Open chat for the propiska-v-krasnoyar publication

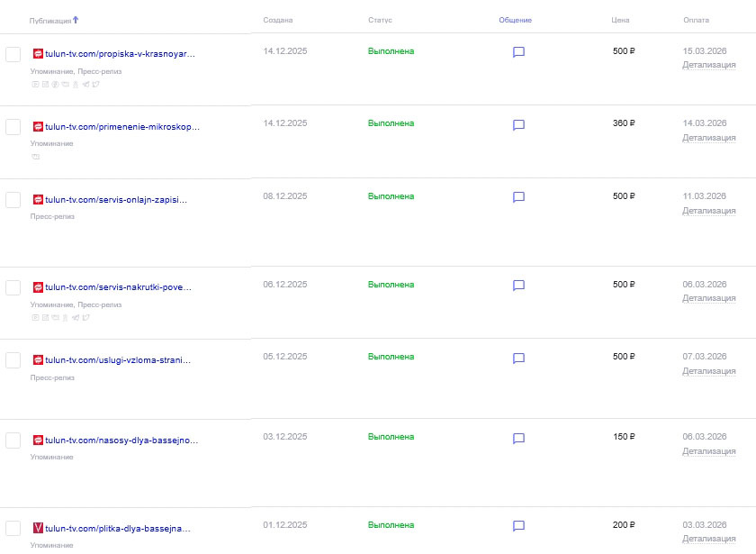[518, 52]
